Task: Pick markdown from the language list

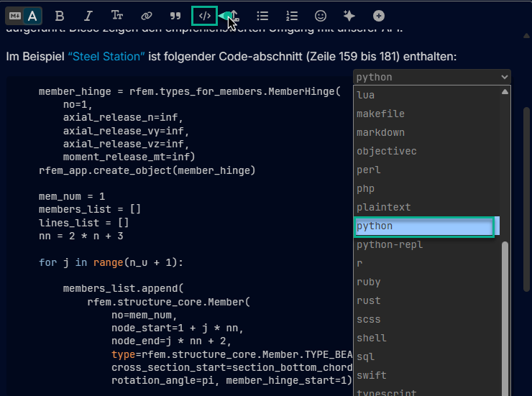Action: [381, 132]
